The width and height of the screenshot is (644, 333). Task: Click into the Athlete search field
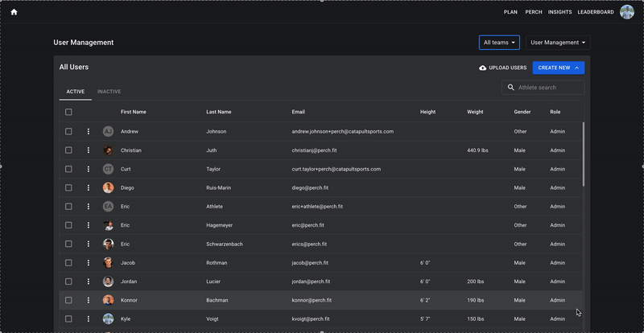pyautogui.click(x=543, y=88)
